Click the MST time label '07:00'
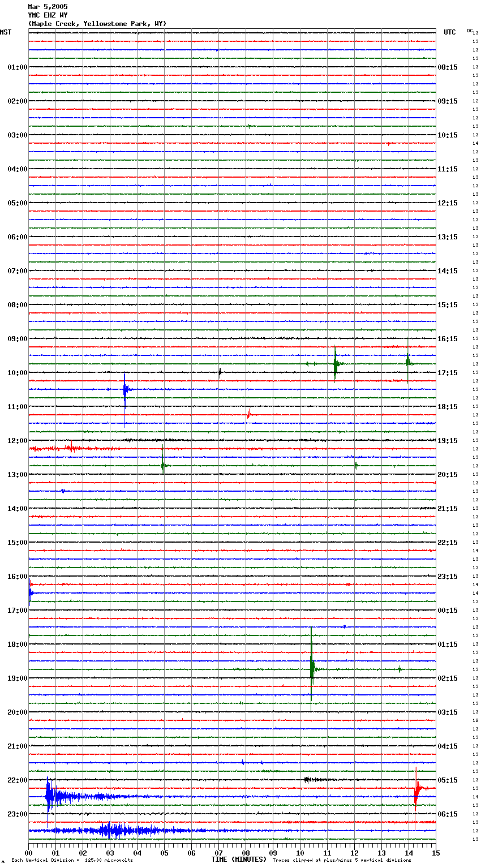 tap(18, 271)
